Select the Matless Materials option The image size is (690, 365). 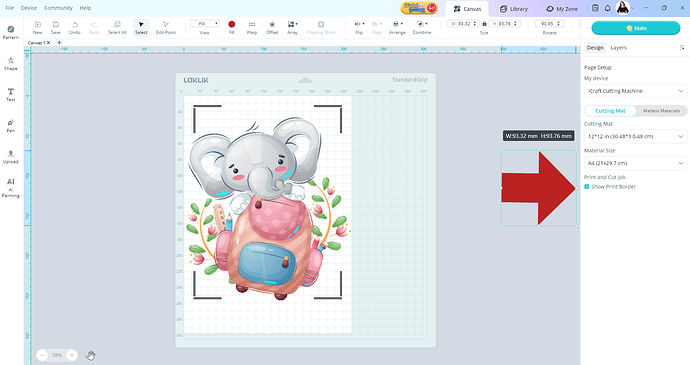661,111
